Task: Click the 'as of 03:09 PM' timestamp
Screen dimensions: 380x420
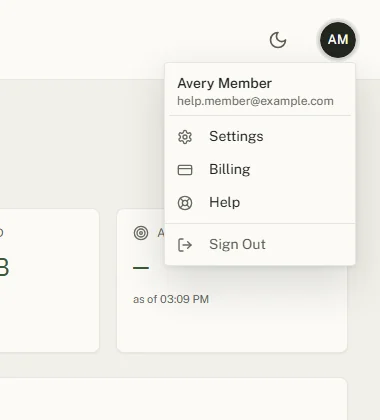Action: click(171, 299)
